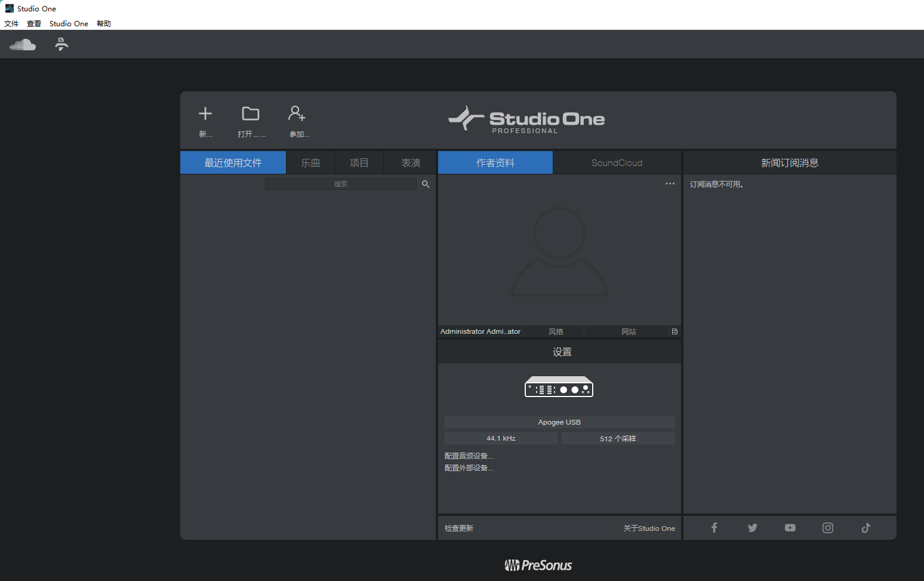Open the TikTok link icon
Image resolution: width=924 pixels, height=581 pixels.
coord(866,528)
